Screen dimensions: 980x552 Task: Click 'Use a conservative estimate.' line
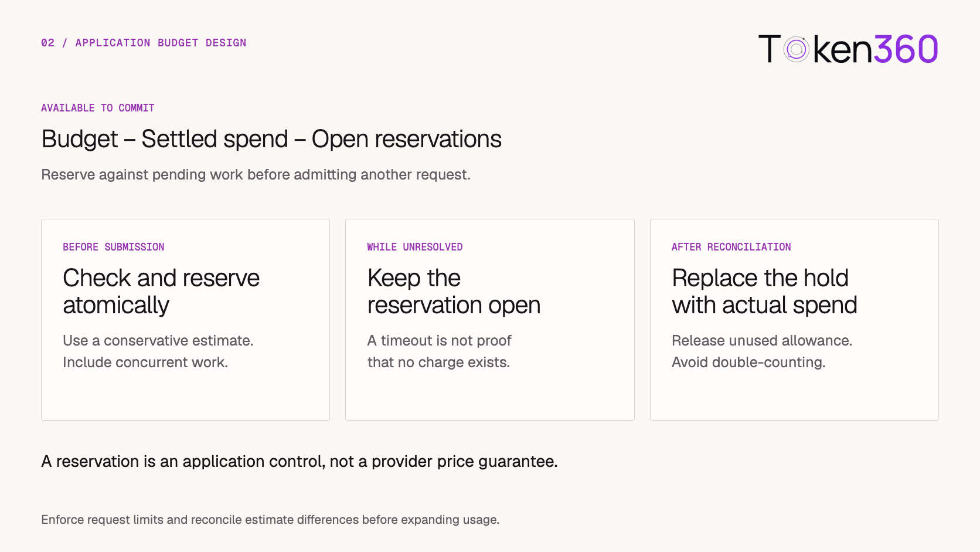158,341
